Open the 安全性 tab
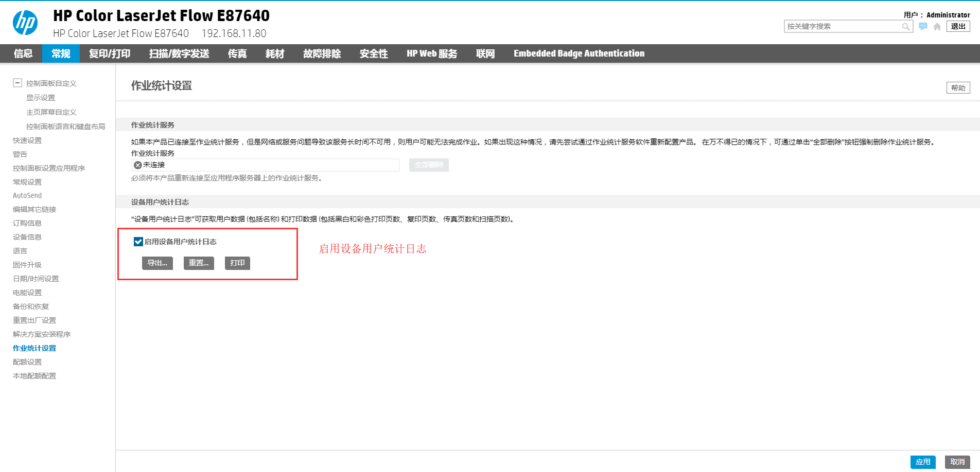Viewport: 980px width, 472px height. 374,53
